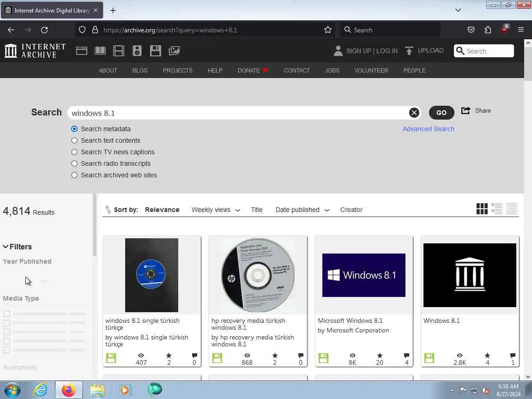Click the user avatar icon beside Sign Up
This screenshot has width=532, height=399.
coord(338,51)
